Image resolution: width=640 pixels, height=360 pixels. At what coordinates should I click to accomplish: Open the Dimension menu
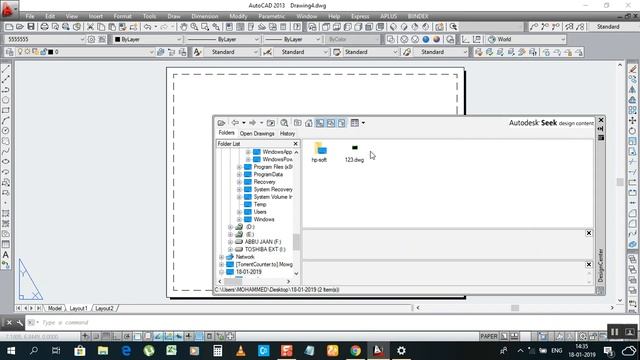(x=204, y=16)
